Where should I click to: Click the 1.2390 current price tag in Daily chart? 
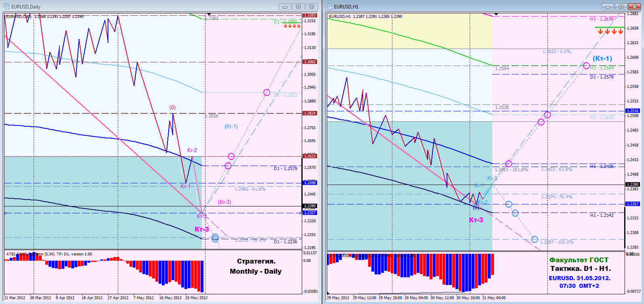point(310,206)
